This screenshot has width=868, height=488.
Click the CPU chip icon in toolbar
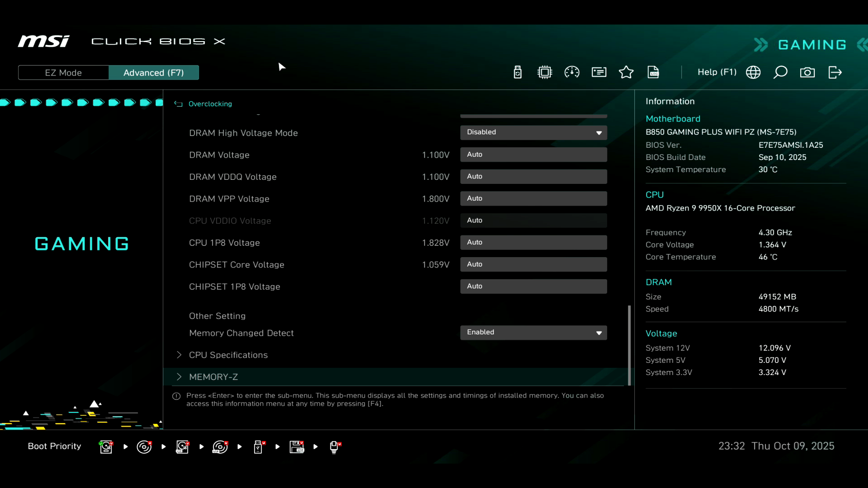pos(545,72)
